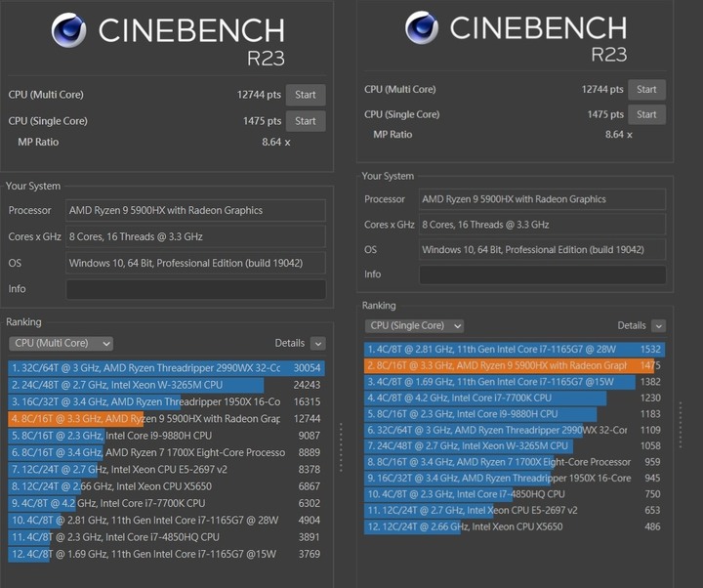Open the CPU (Single Core) ranking dropdown
This screenshot has height=588, width=703.
[414, 325]
